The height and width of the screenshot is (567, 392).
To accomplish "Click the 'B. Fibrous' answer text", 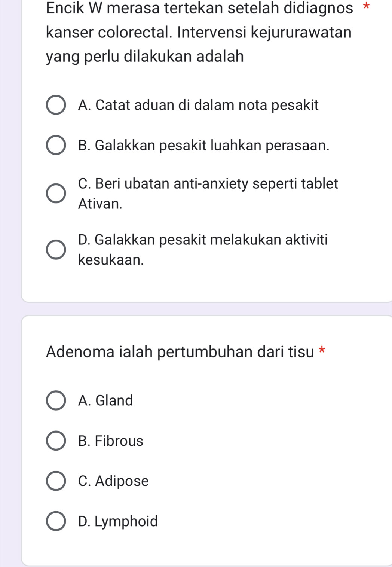I will pyautogui.click(x=111, y=441).
